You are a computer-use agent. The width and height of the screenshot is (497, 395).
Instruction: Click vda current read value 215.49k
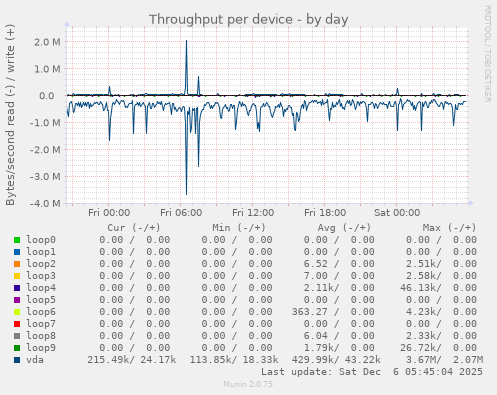click(109, 360)
